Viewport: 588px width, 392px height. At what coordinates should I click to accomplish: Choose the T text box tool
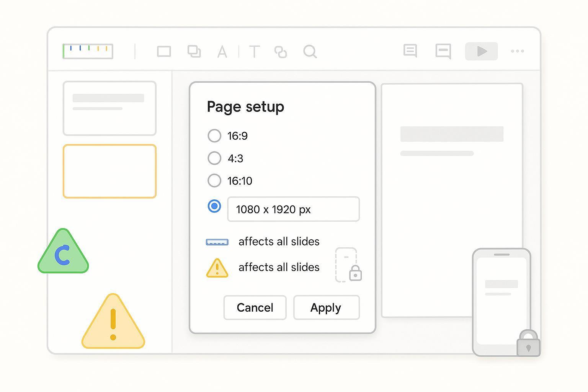coord(254,52)
